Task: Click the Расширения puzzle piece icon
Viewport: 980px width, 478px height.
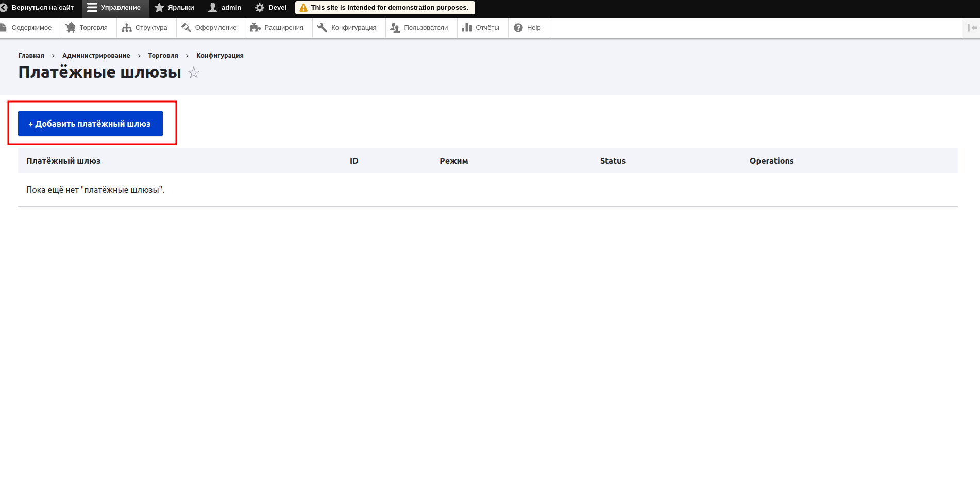Action: (x=255, y=28)
